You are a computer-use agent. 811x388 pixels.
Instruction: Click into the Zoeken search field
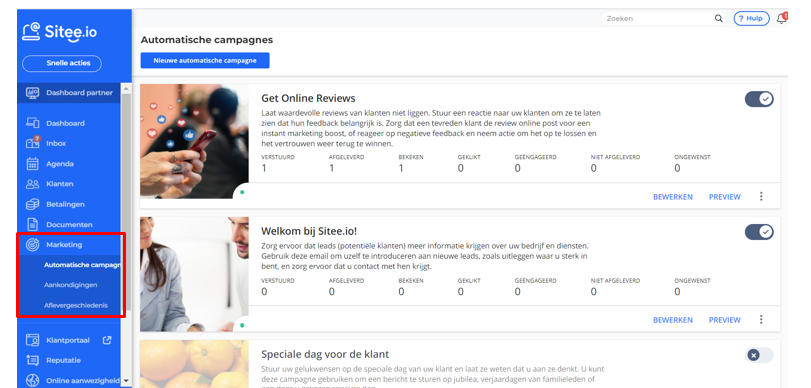coord(658,19)
